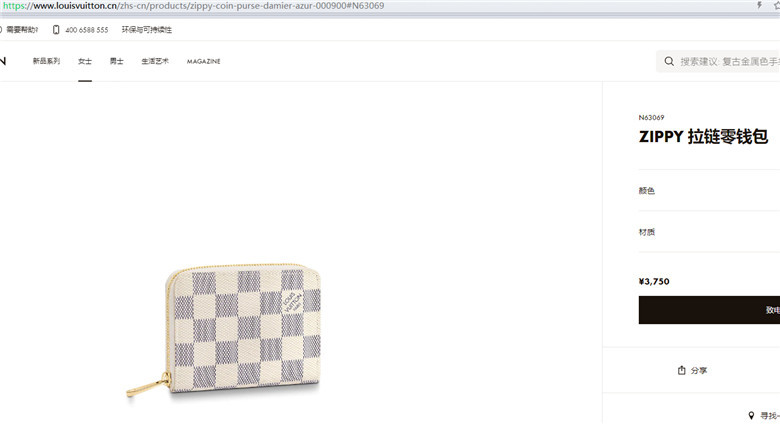The width and height of the screenshot is (780, 424).
Task: Call the 400 6588 555 hotline link
Action: 87,30
